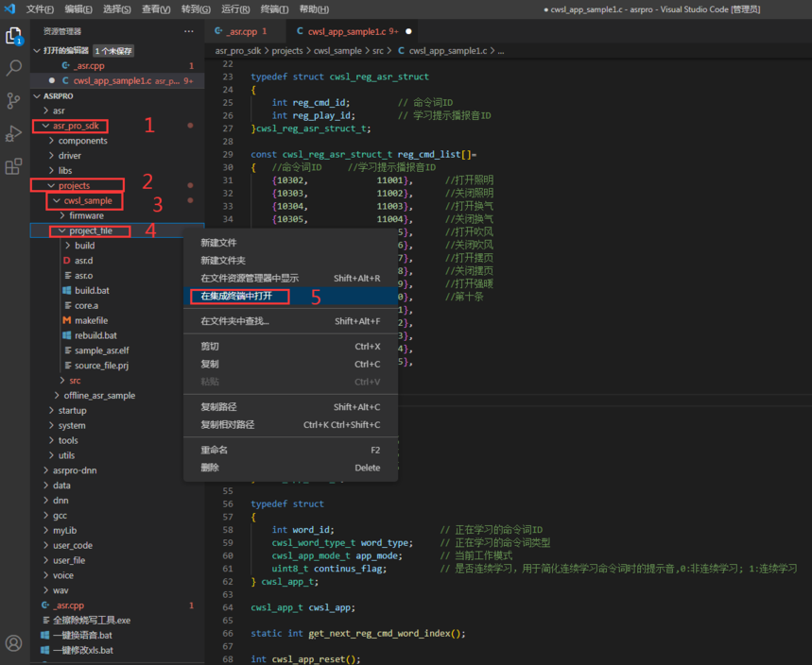Collapse the ASRPRO root folder
812x665 pixels.
point(37,95)
